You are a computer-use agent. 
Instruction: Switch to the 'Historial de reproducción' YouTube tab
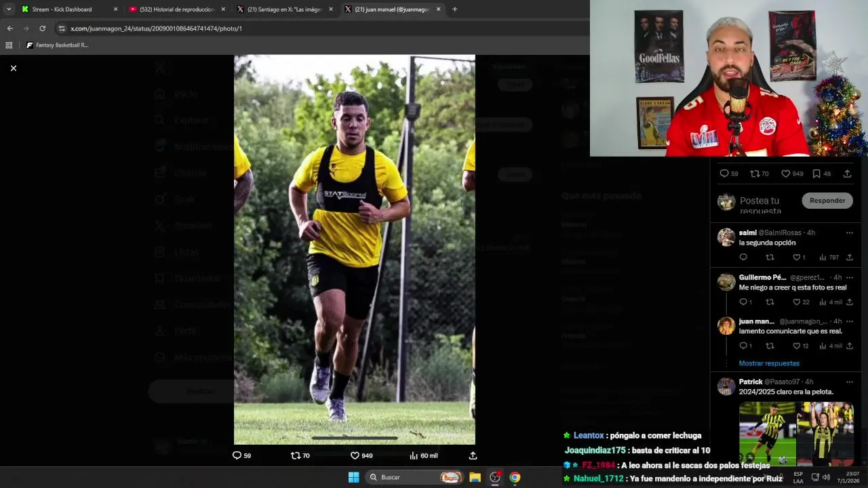tap(178, 9)
